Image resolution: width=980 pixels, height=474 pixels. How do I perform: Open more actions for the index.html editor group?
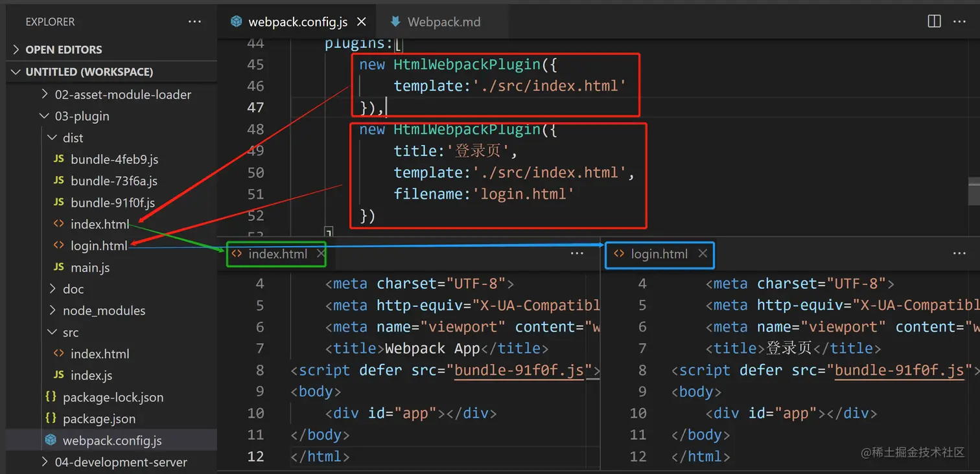tap(577, 254)
